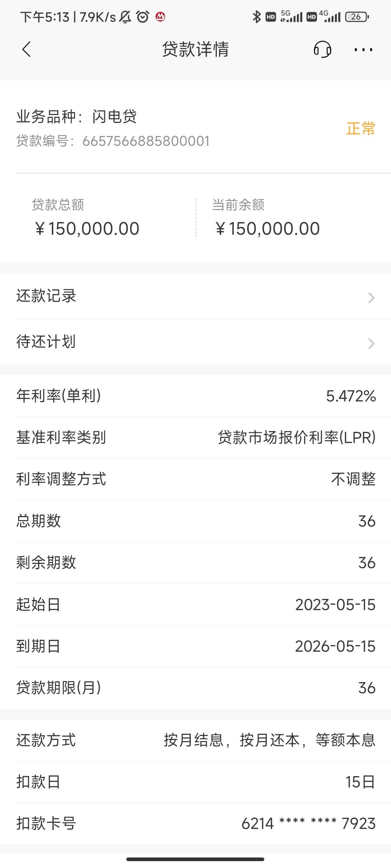
Task: Tap the back arrow icon
Action: pyautogui.click(x=26, y=49)
